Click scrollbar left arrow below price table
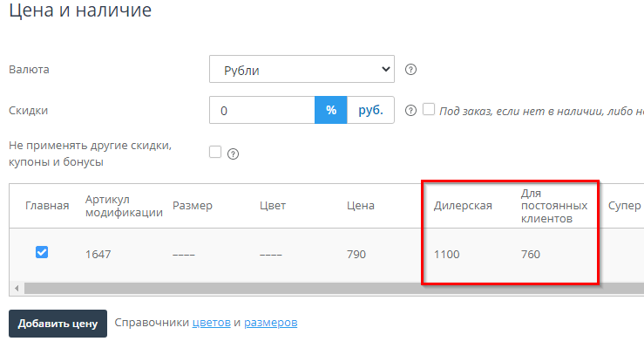 (x=17, y=288)
